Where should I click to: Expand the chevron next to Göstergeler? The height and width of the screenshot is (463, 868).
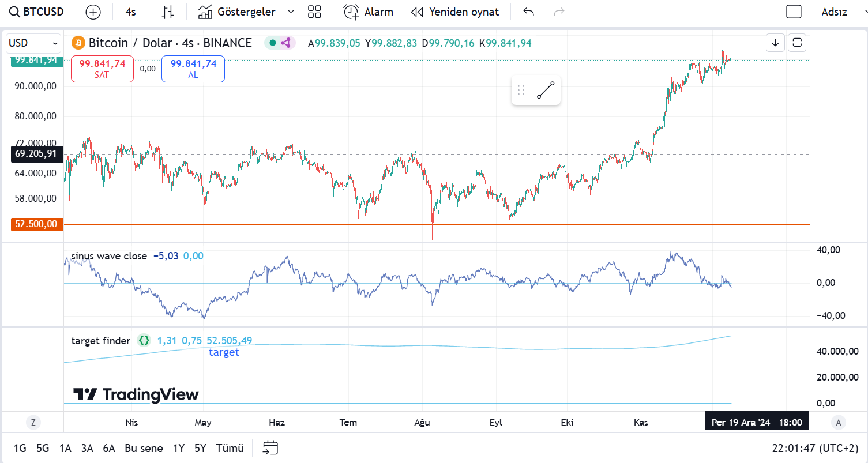(x=291, y=12)
